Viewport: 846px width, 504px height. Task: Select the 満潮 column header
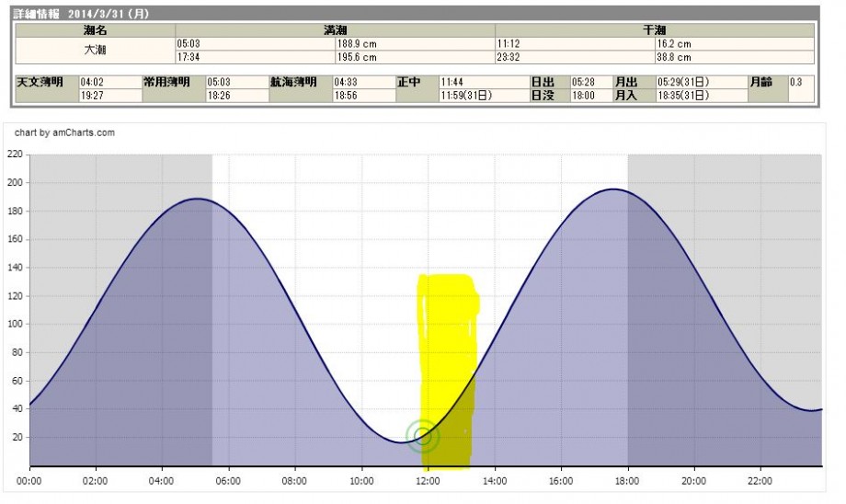[x=335, y=30]
